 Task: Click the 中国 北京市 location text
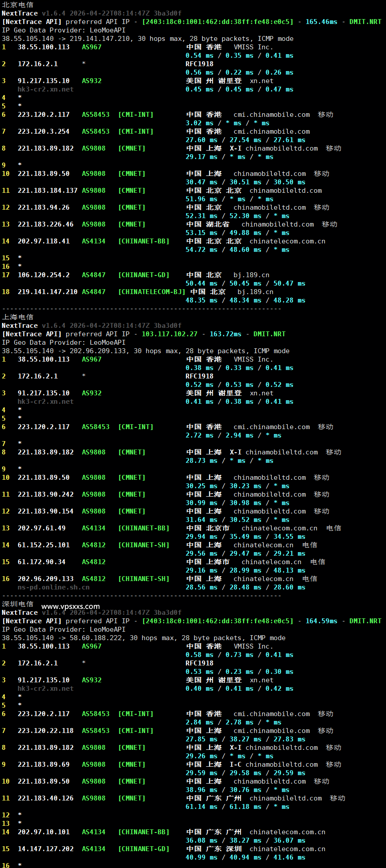[208, 528]
